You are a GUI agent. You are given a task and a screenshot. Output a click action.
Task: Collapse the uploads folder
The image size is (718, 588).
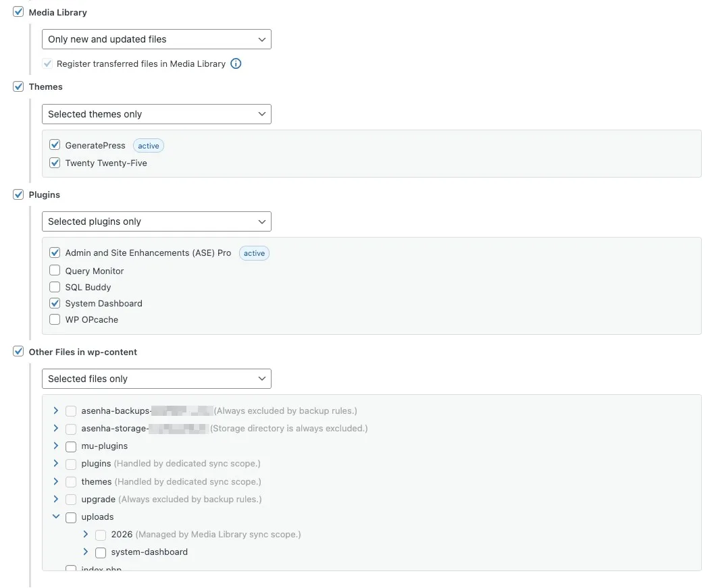(56, 517)
